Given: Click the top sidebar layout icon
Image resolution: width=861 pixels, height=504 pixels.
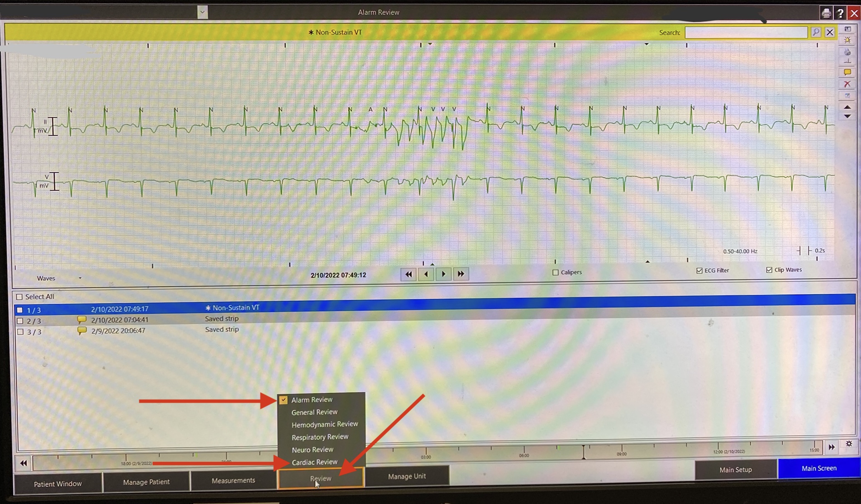Looking at the screenshot, I should [x=847, y=29].
